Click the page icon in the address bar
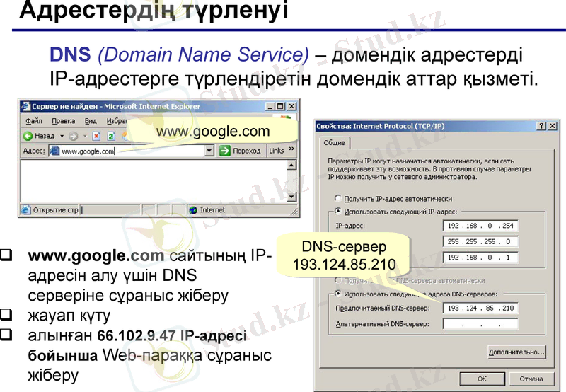Image resolution: width=566 pixels, height=392 pixels. point(54,151)
